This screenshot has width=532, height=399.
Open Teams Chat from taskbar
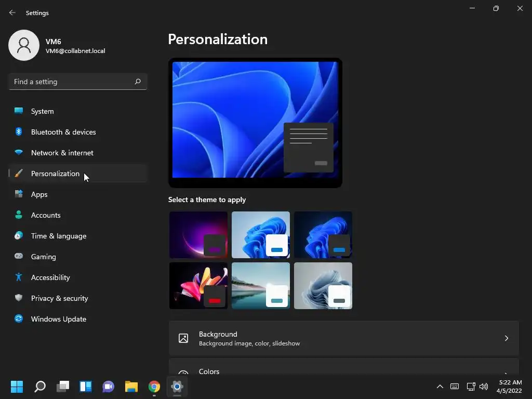pos(108,387)
